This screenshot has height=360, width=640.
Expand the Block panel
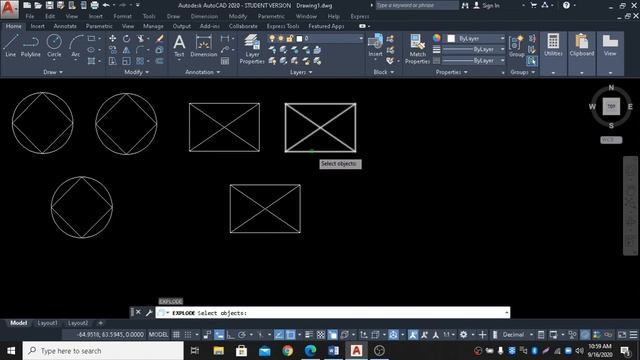click(x=384, y=72)
